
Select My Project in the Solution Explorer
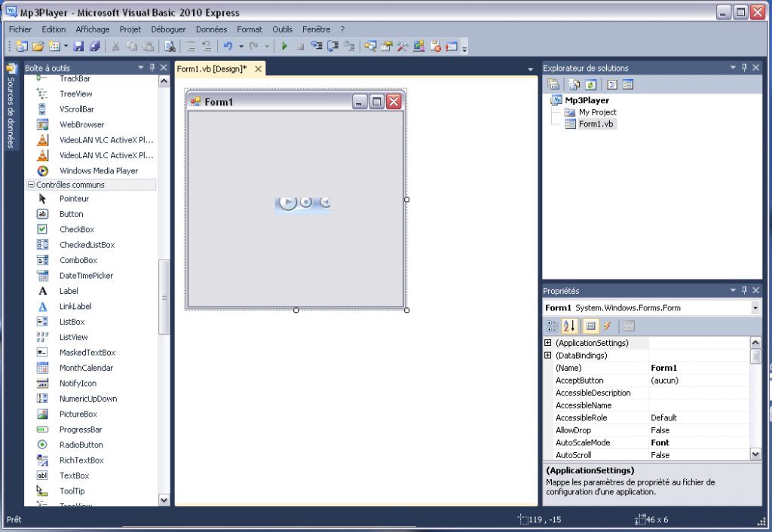597,112
